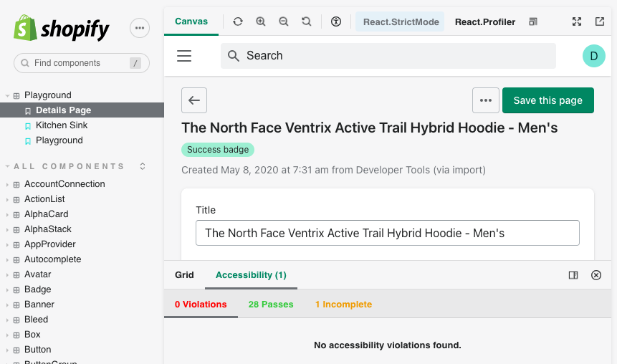Open the accessibility vision simulator icon
617x364 pixels.
point(336,21)
